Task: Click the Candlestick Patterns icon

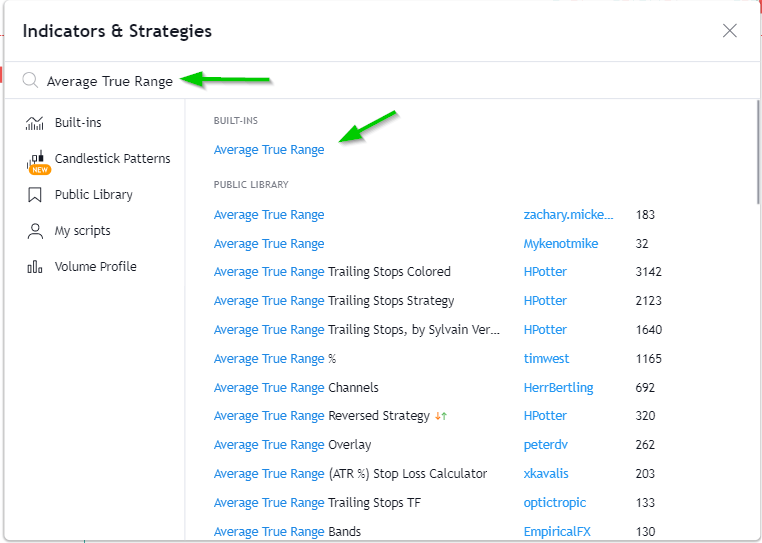Action: click(37, 160)
